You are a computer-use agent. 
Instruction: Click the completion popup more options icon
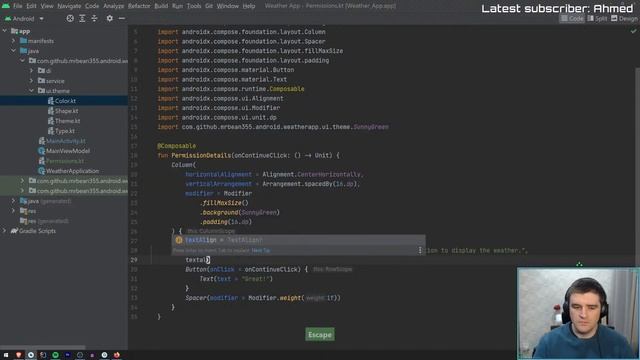coord(420,250)
